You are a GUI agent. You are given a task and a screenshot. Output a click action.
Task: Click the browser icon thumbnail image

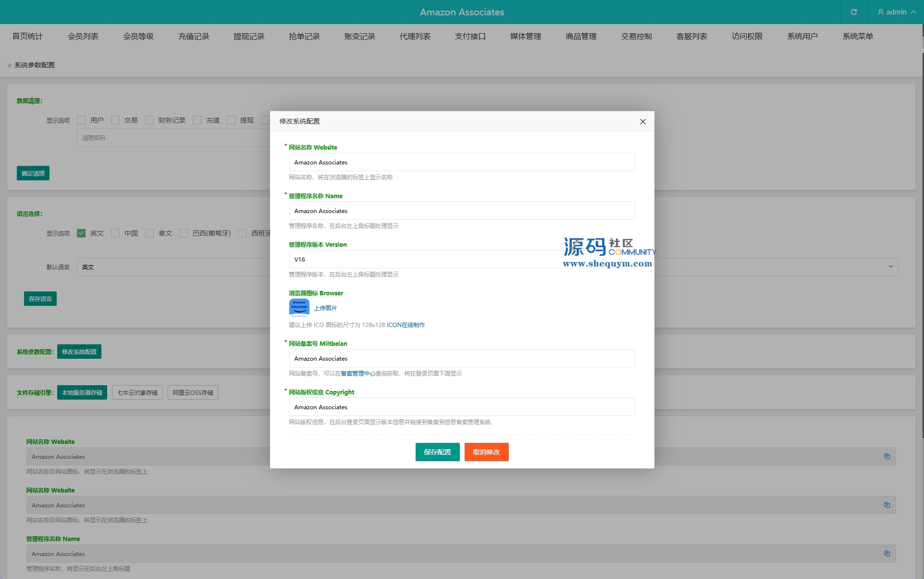[x=299, y=308]
